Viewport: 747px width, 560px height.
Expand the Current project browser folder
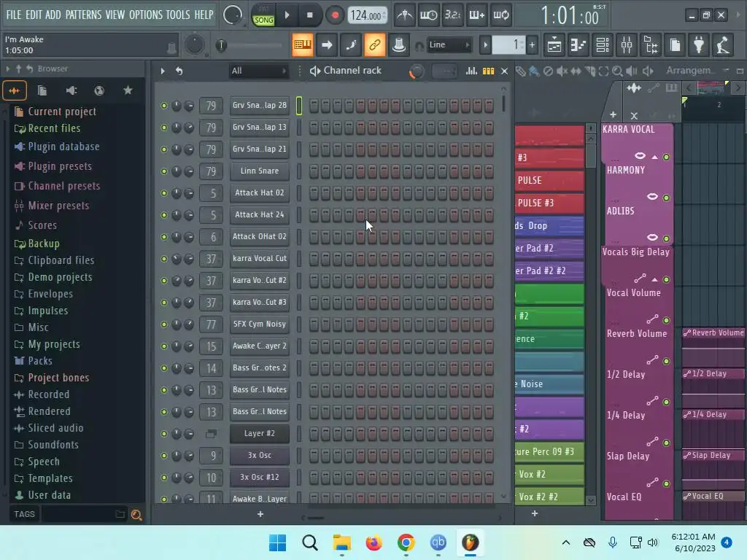[55, 112]
